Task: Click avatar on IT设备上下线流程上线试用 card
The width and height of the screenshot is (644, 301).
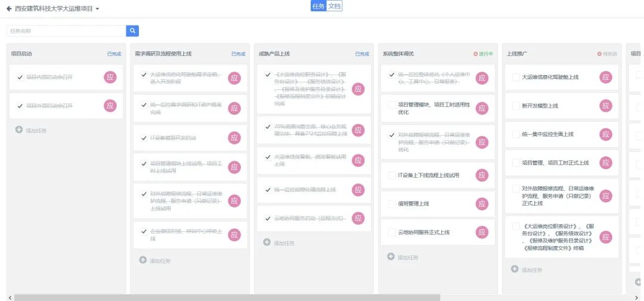Action: 482,175
